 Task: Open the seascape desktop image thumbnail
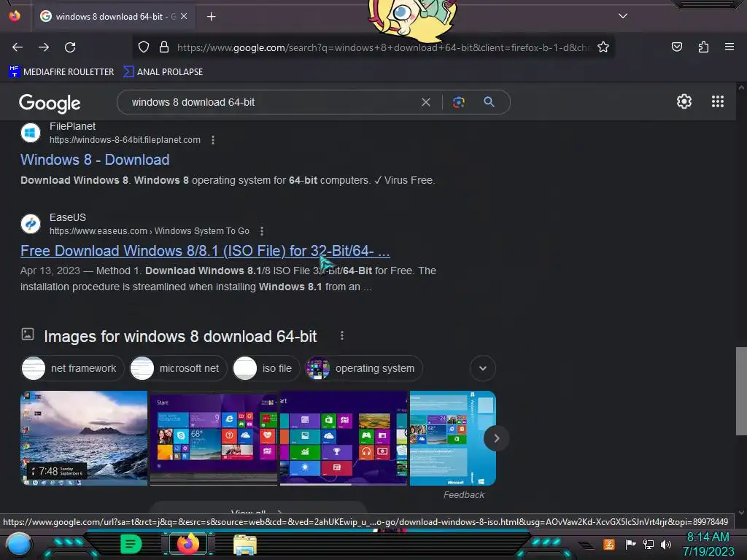point(84,438)
